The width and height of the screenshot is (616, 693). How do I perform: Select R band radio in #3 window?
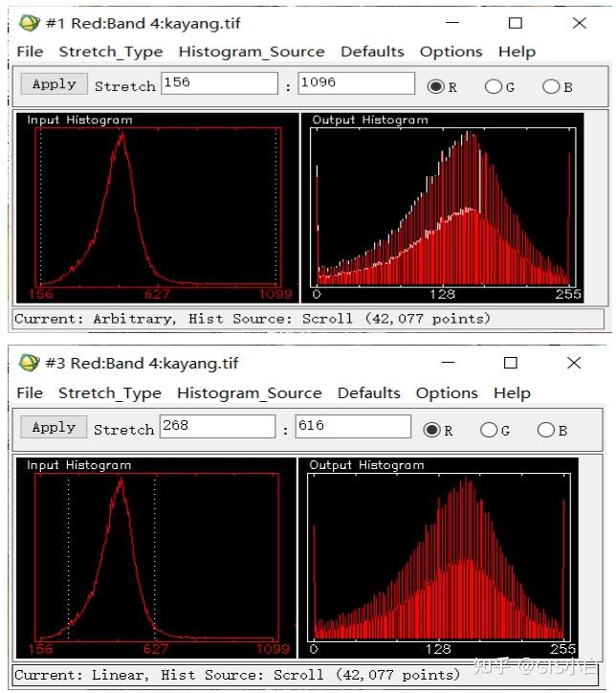click(x=431, y=430)
